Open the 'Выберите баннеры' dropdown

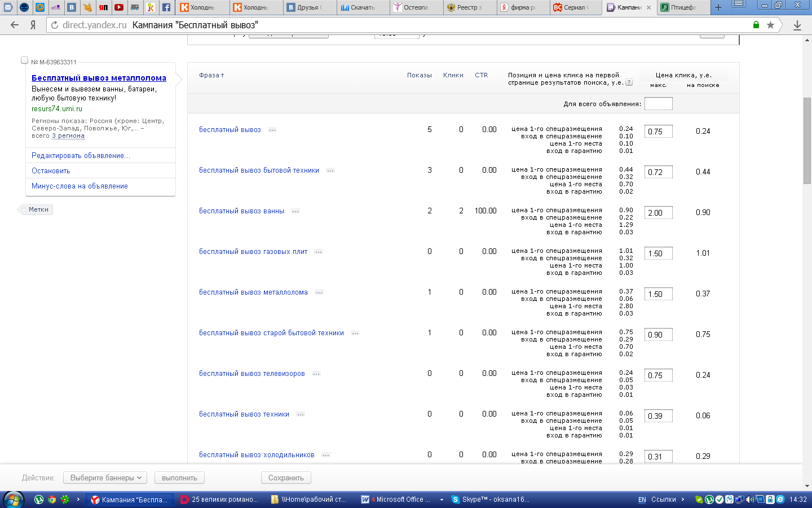click(x=105, y=478)
